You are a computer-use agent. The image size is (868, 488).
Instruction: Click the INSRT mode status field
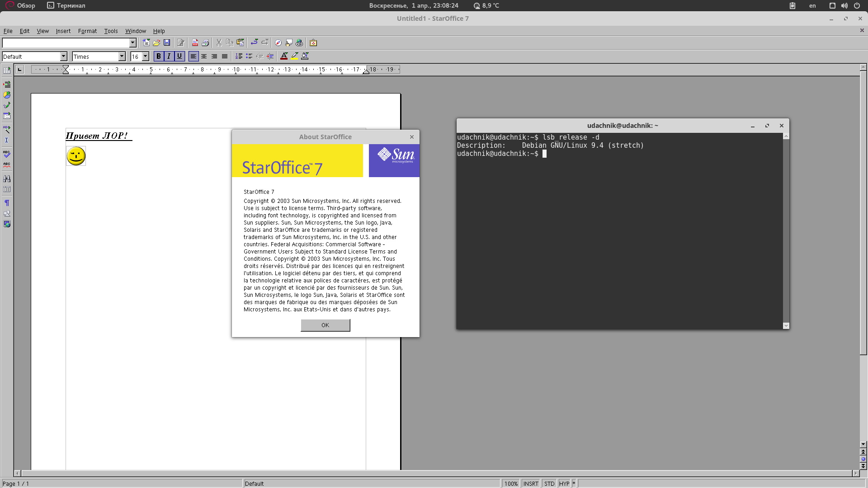point(531,483)
